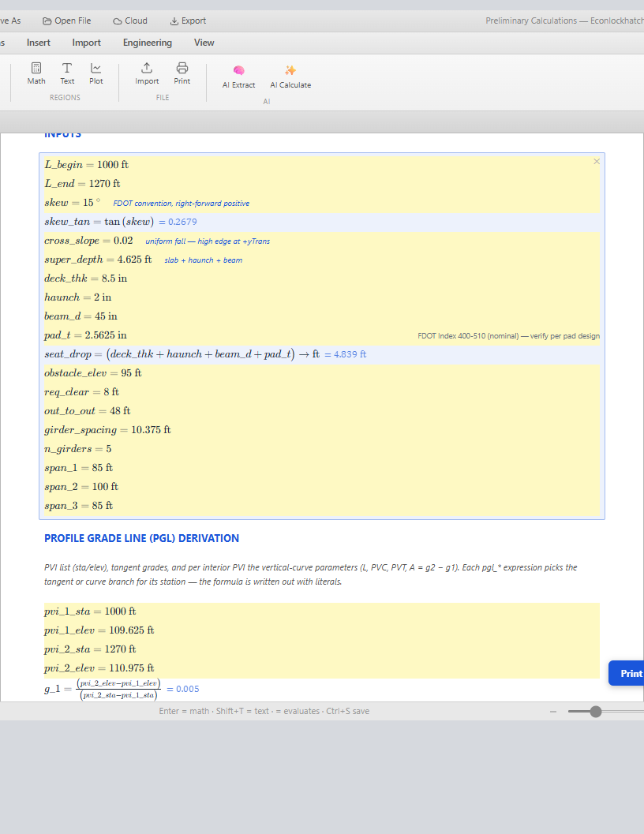Click the blue Print floating button

tap(628, 673)
